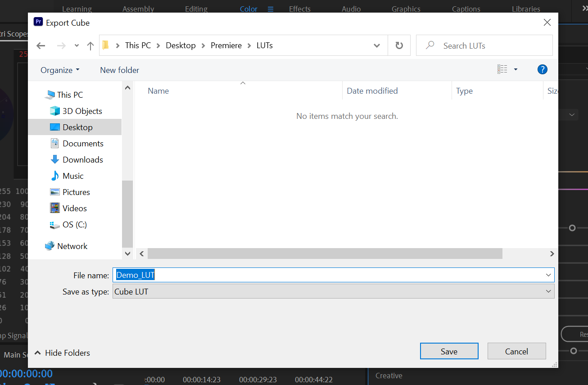Refresh the LUTs folder view
This screenshot has height=385, width=588.
(x=399, y=45)
